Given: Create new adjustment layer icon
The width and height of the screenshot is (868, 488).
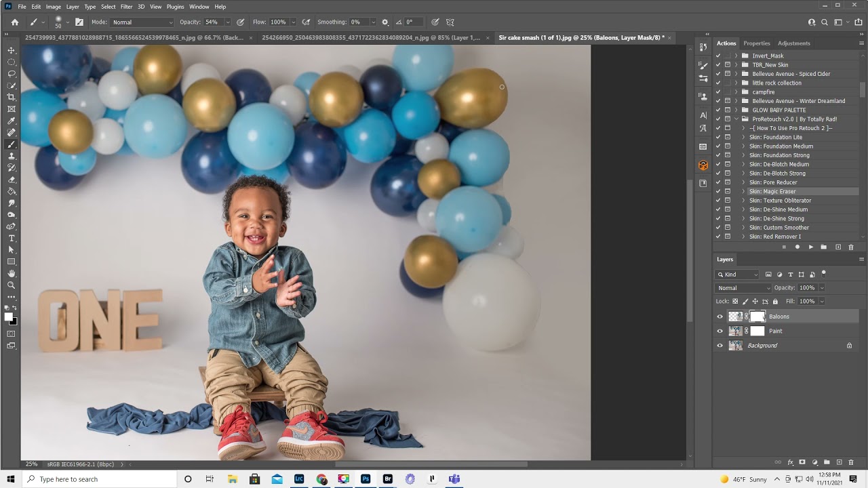Looking at the screenshot, I should click(x=814, y=462).
